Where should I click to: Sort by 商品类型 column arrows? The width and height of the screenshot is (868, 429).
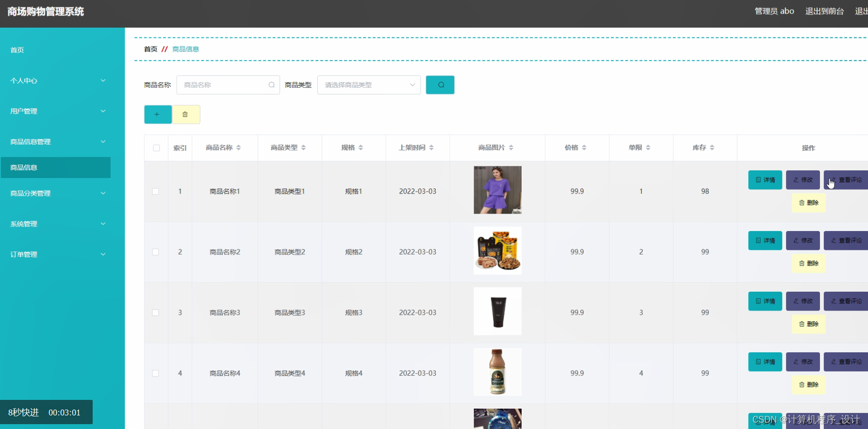[x=303, y=148]
